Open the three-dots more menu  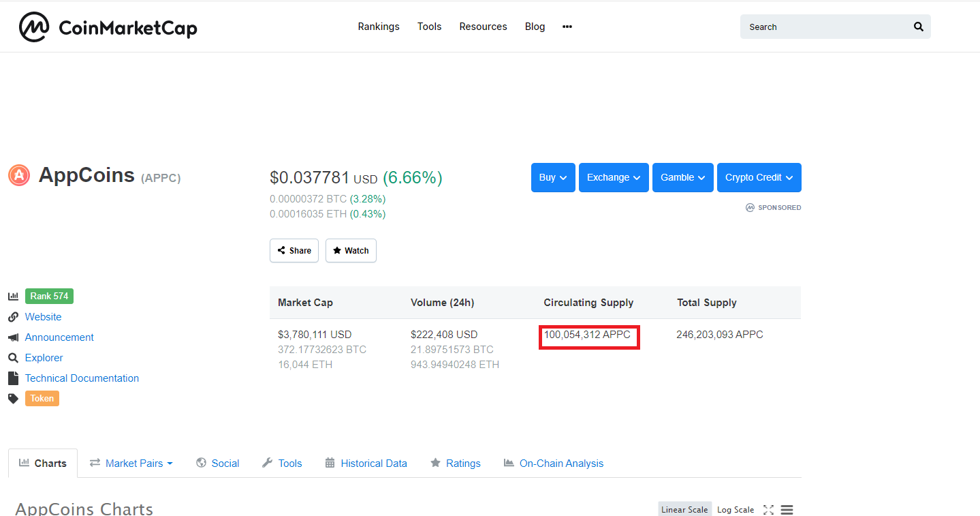click(x=567, y=27)
